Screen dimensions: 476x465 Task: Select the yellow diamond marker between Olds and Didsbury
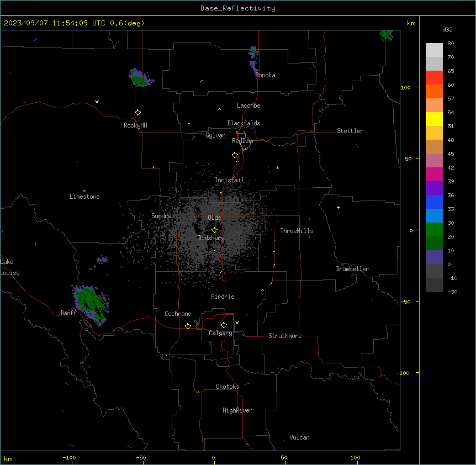214,230
